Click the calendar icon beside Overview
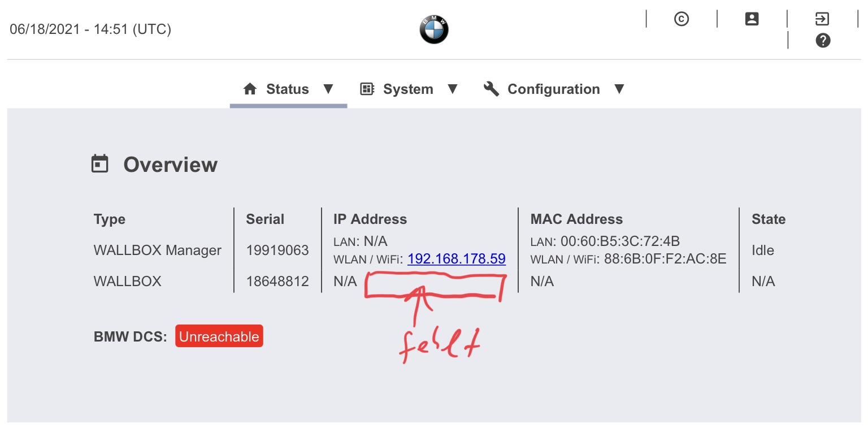 [100, 164]
